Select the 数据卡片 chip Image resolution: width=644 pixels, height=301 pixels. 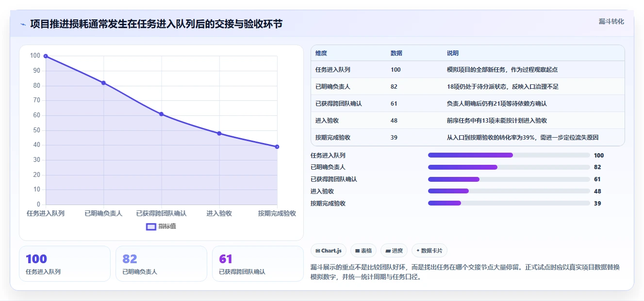[429, 251]
